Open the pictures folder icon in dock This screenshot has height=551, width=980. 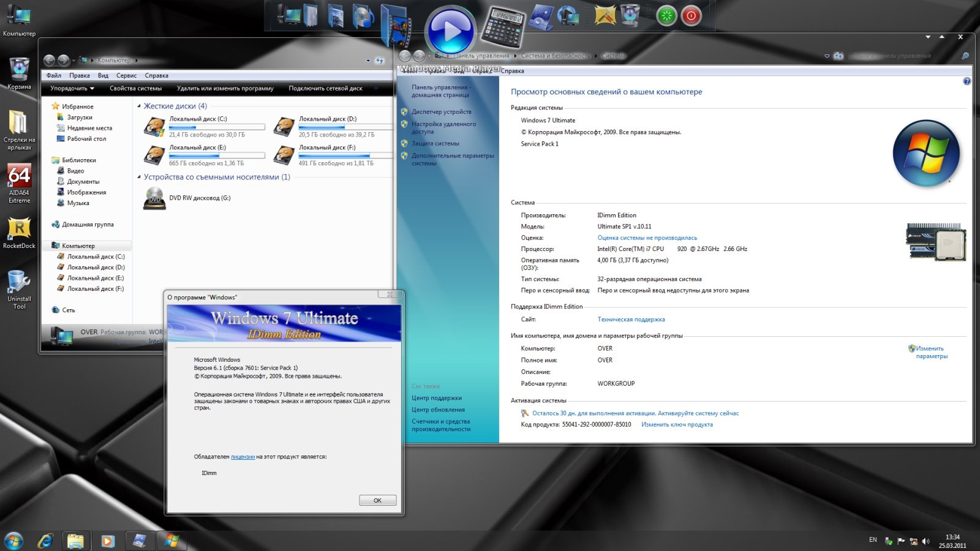336,16
